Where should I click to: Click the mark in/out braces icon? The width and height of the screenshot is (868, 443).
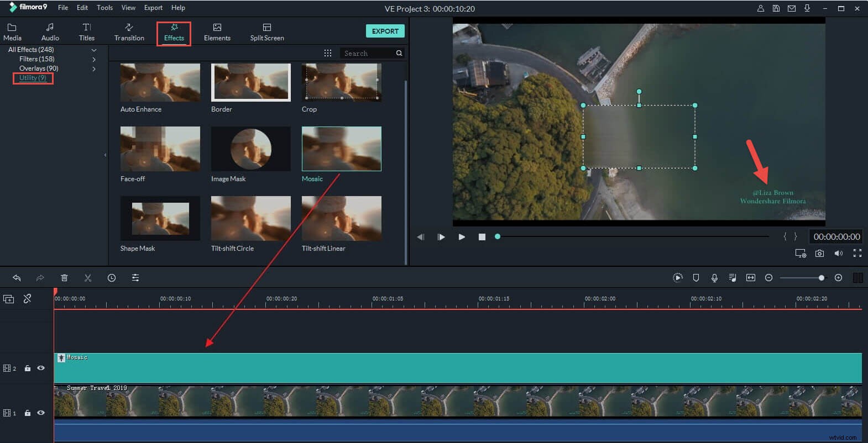(x=790, y=236)
